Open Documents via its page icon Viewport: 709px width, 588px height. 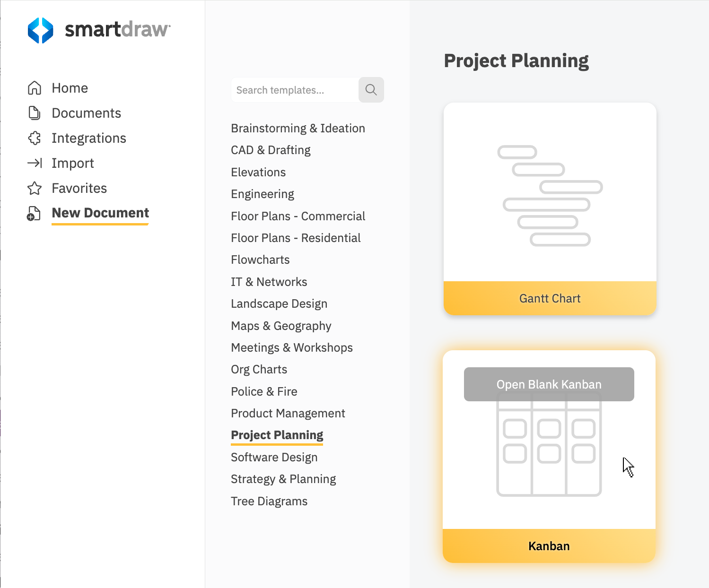(x=35, y=112)
